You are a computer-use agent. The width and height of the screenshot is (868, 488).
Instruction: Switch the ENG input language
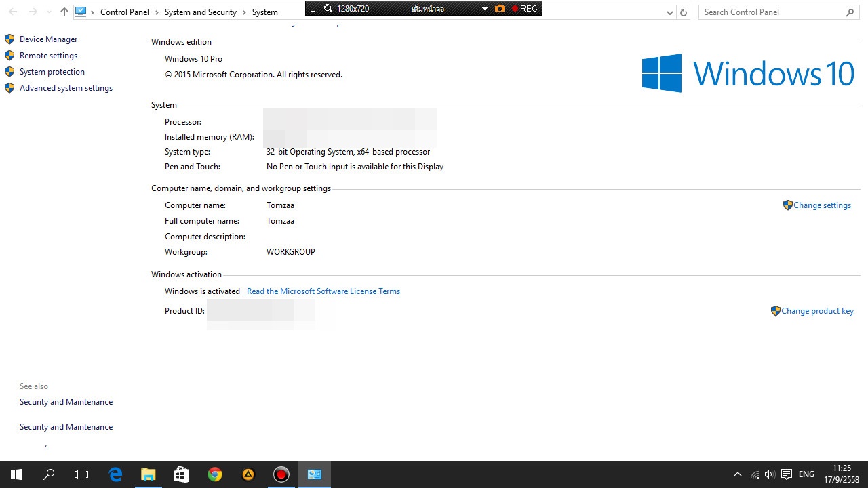(x=806, y=474)
